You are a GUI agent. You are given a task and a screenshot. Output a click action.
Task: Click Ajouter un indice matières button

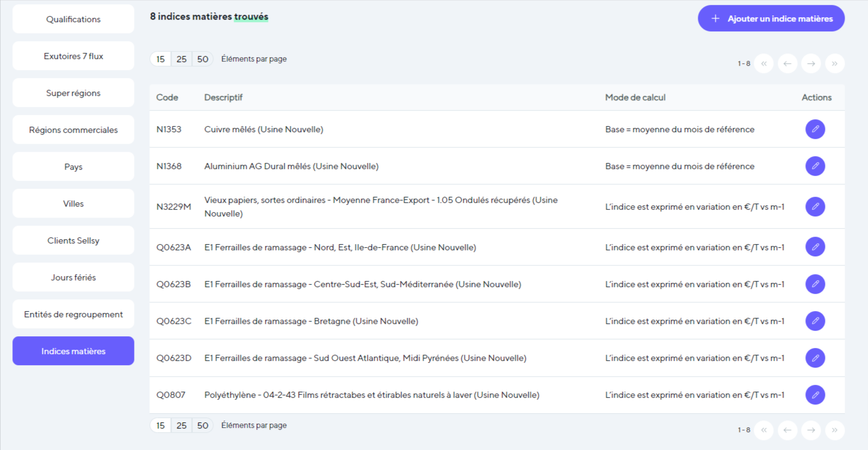tap(771, 18)
